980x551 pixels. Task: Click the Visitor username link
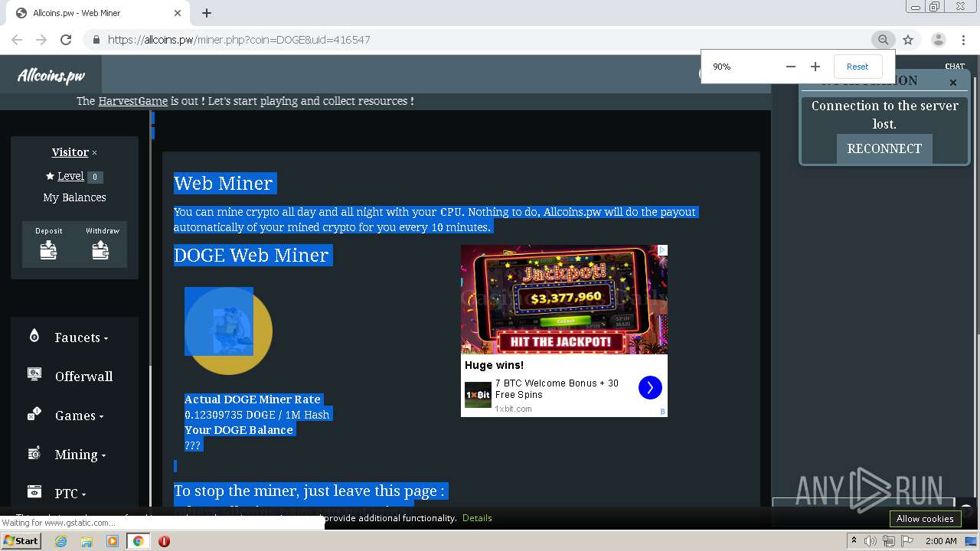[70, 152]
